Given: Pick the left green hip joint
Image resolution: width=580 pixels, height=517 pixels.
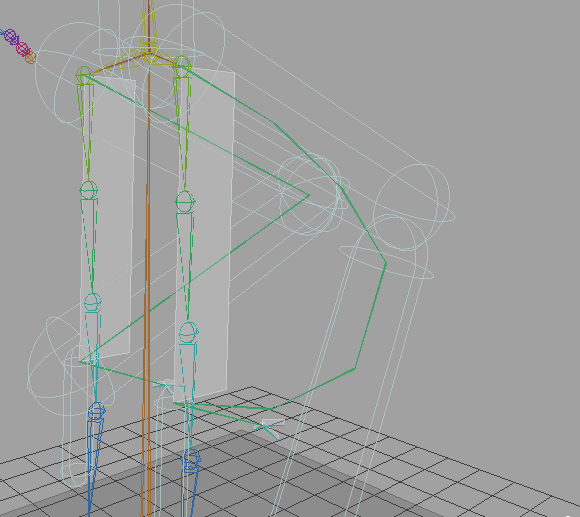Looking at the screenshot, I should 84,74.
